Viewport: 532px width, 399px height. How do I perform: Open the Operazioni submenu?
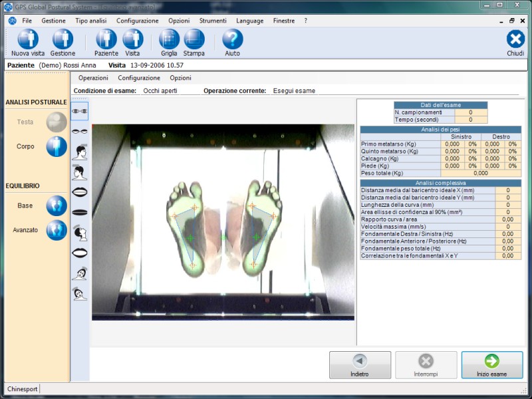93,78
